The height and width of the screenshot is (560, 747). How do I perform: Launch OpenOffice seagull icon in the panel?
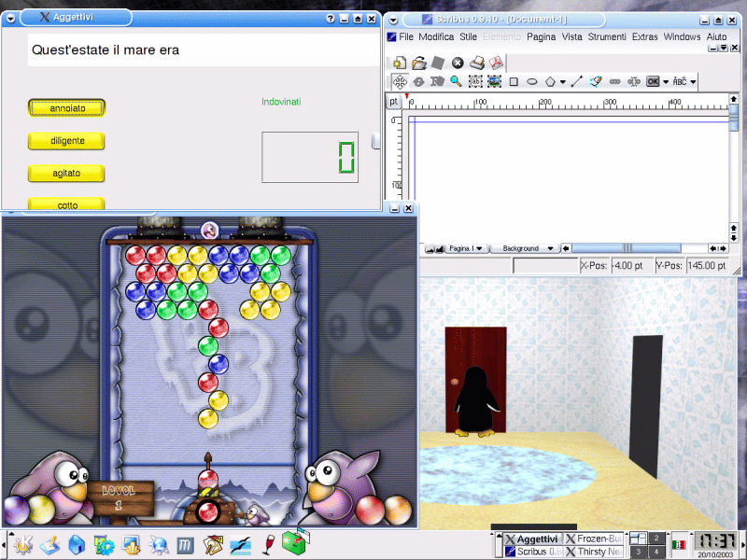[241, 545]
